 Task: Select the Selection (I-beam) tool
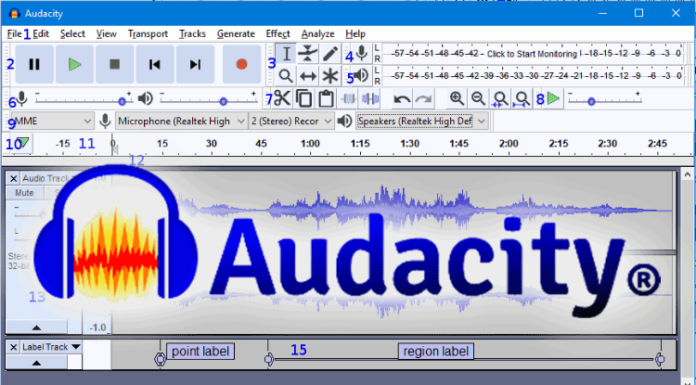pyautogui.click(x=286, y=54)
